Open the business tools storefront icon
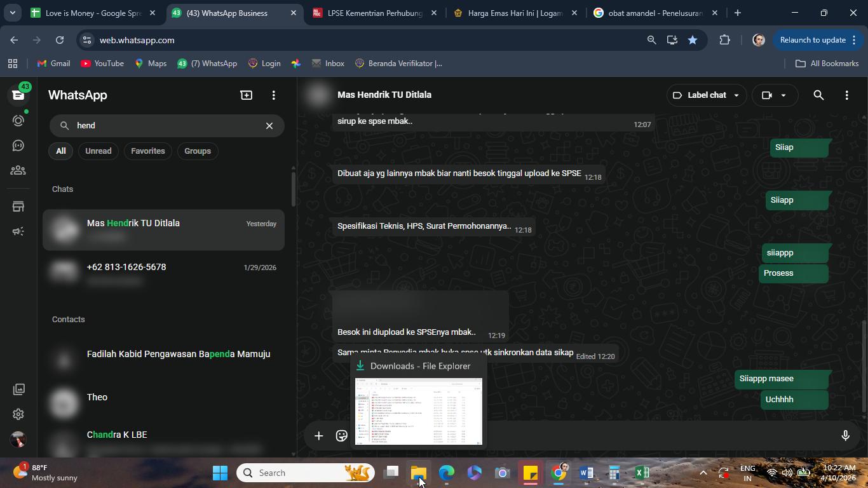Screen dimensions: 868x488 pyautogui.click(x=18, y=207)
